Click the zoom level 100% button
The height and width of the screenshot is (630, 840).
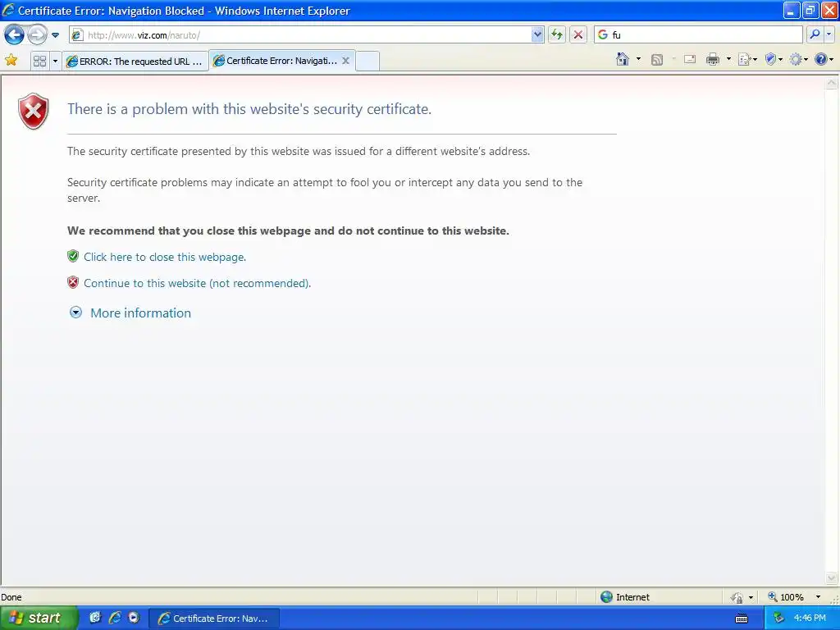click(x=786, y=597)
